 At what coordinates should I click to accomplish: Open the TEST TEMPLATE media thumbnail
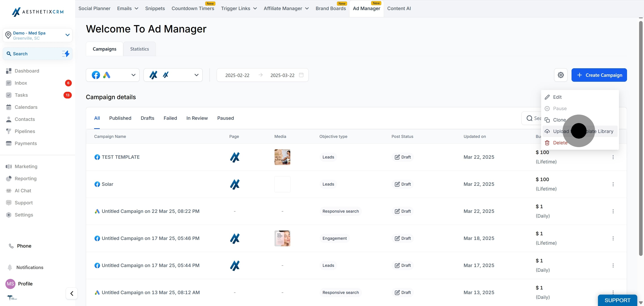pos(282,157)
